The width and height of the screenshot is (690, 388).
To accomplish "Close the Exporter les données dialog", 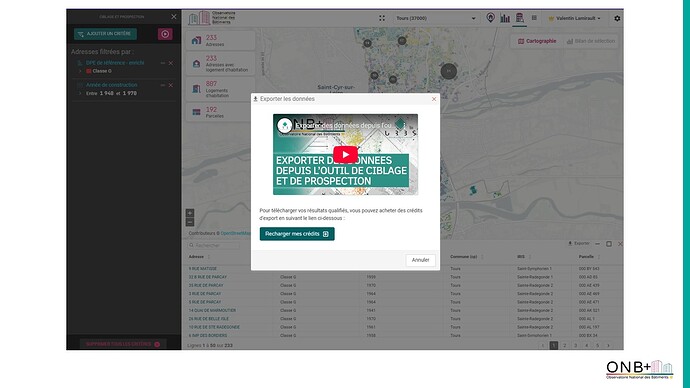I will [434, 99].
